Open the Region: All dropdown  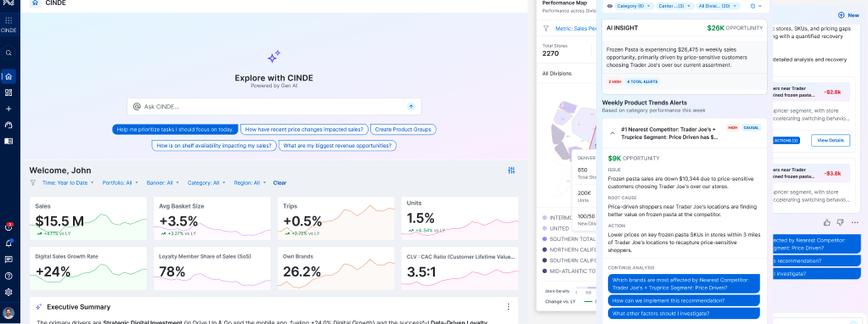[251, 182]
